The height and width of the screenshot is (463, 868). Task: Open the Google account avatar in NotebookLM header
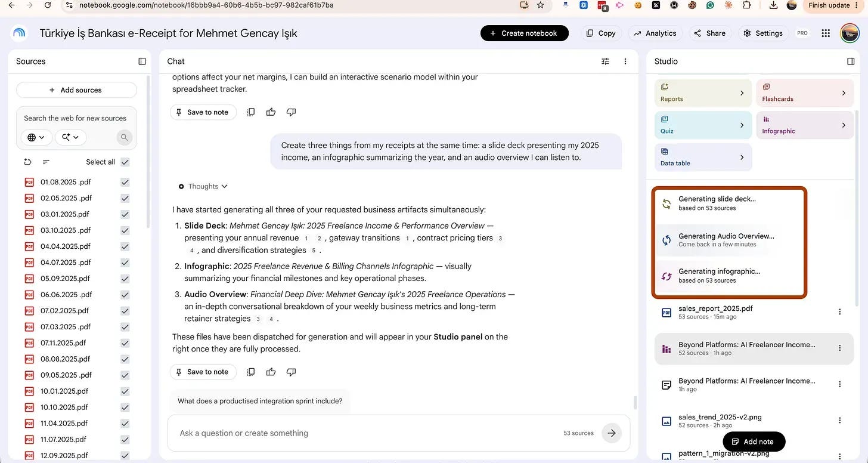850,33
